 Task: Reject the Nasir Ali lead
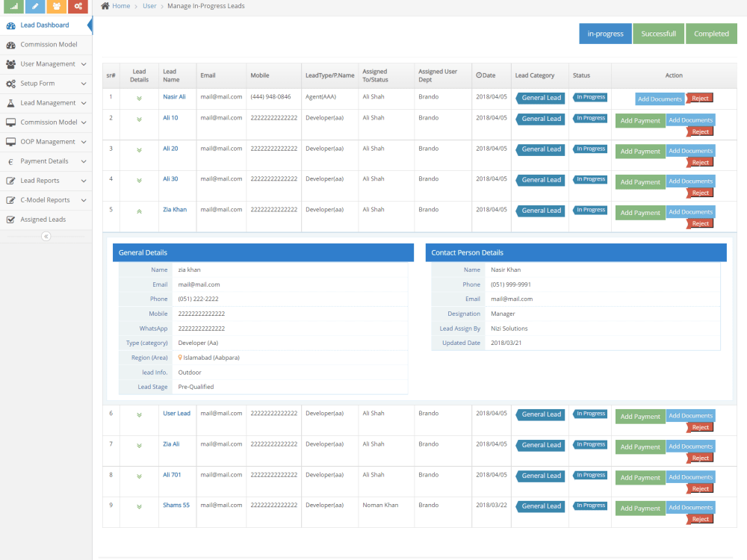click(700, 99)
